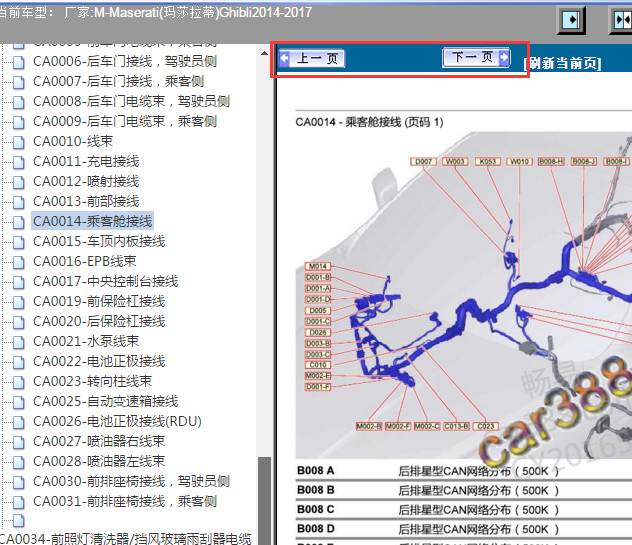
Task: Click connector label M002-B in diagram
Action: (x=369, y=426)
